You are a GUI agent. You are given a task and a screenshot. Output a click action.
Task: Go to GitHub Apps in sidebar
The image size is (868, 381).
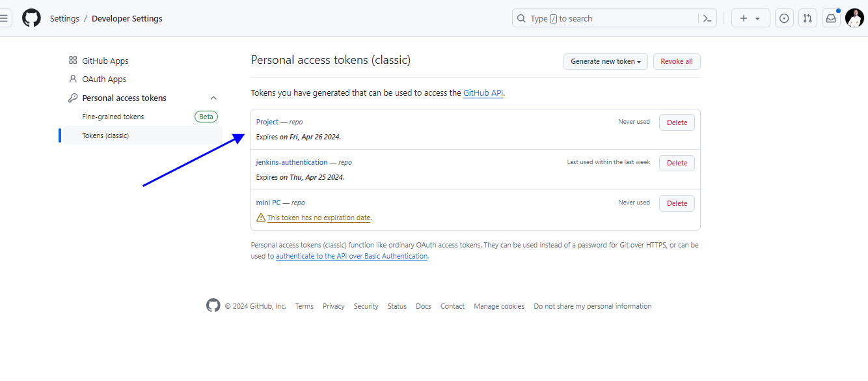(105, 61)
